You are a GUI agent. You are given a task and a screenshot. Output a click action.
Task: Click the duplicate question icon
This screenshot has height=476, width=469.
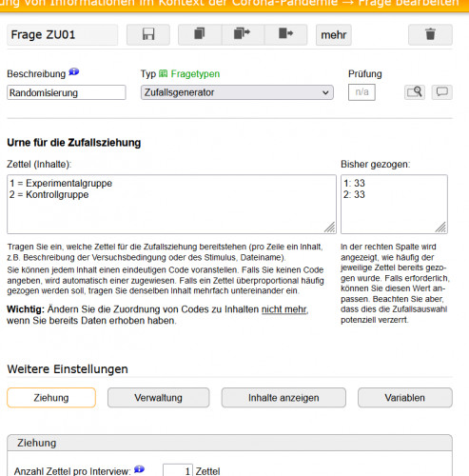(x=200, y=34)
